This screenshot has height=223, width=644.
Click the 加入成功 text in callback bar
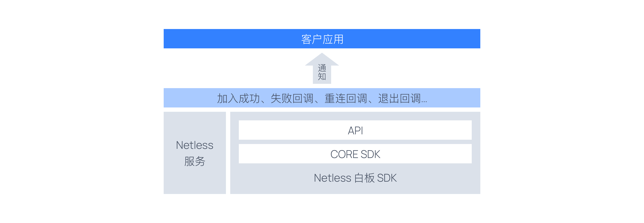pyautogui.click(x=238, y=98)
